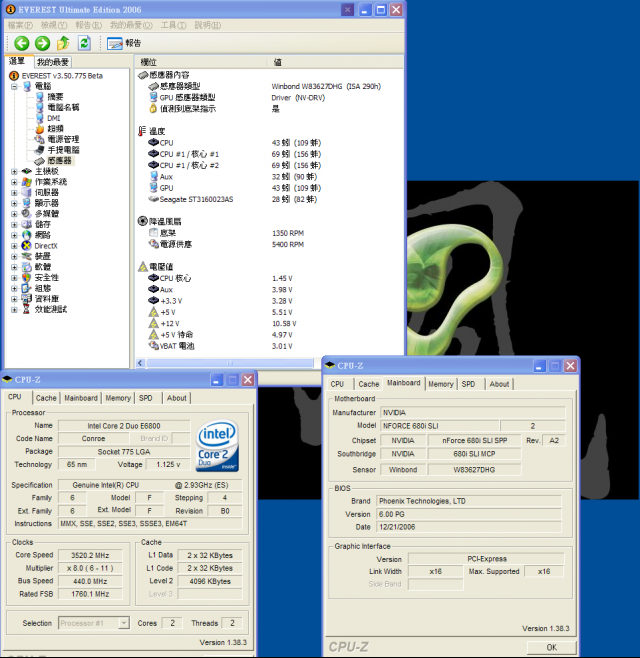Click the 感應器 sensor icon in tree
640x658 pixels.
[x=39, y=161]
